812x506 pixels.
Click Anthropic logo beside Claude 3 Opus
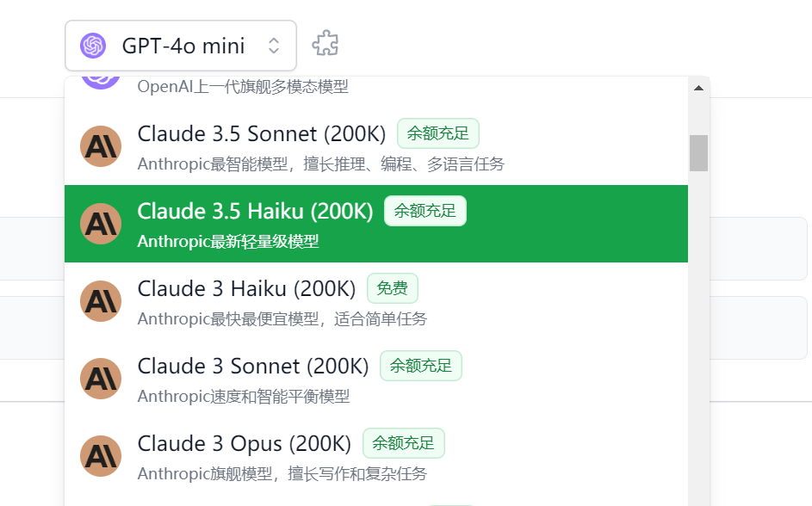[x=101, y=456]
